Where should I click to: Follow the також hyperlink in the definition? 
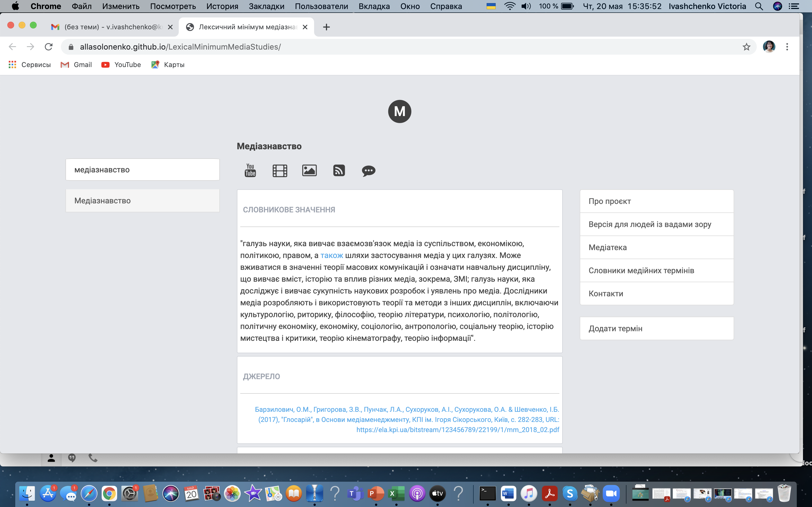pyautogui.click(x=332, y=255)
